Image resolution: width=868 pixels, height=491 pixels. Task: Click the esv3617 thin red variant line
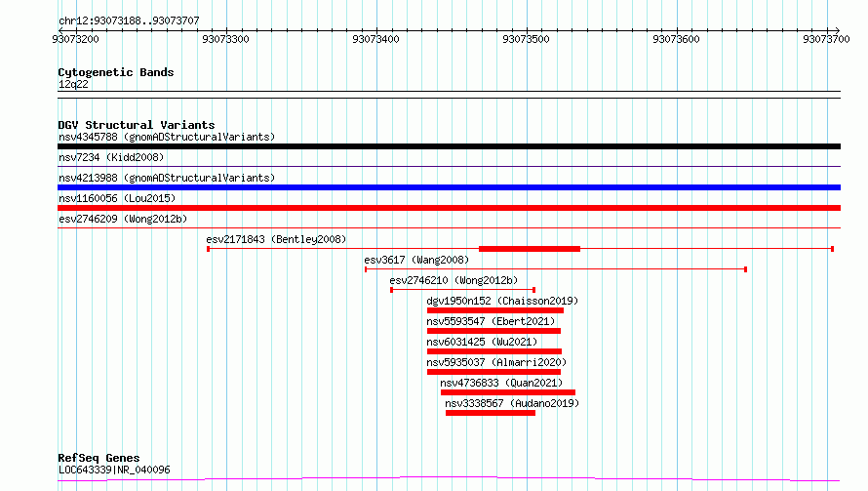click(556, 269)
